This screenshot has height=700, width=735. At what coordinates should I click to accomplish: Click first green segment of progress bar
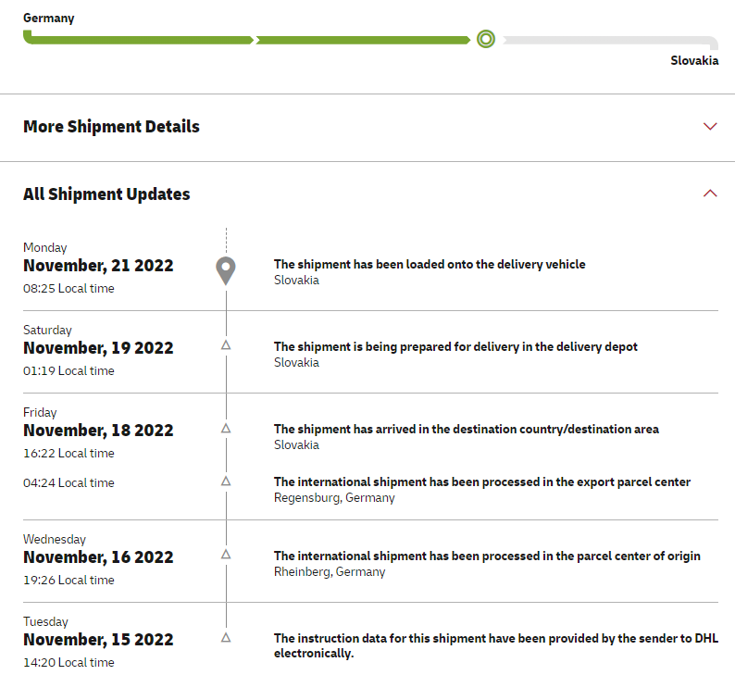click(x=139, y=40)
